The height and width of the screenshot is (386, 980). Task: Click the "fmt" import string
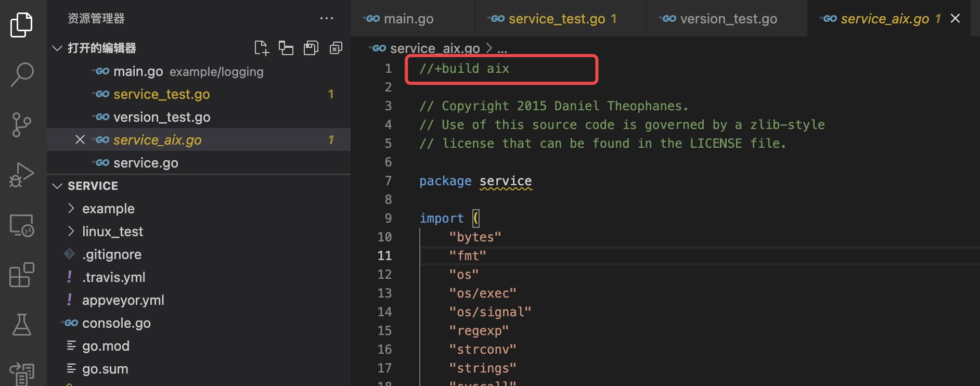468,256
